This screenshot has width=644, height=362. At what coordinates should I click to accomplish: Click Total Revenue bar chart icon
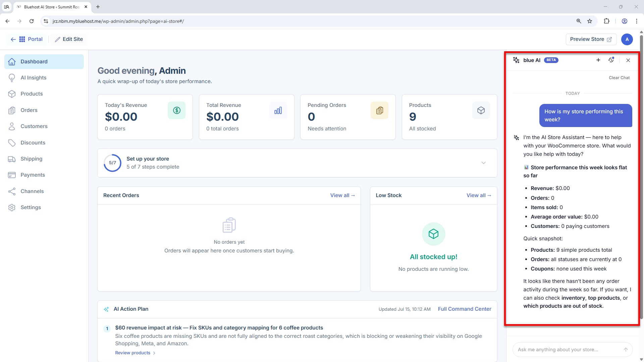tap(278, 110)
